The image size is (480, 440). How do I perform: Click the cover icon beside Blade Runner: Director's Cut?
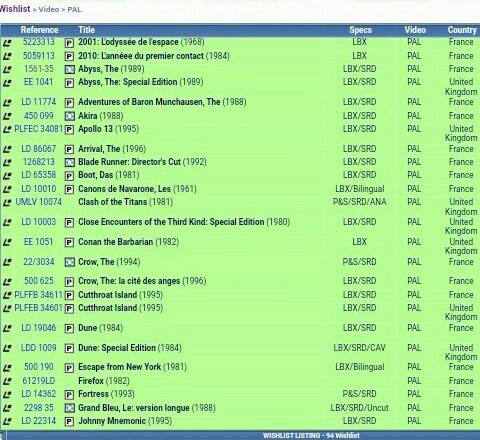(x=69, y=163)
